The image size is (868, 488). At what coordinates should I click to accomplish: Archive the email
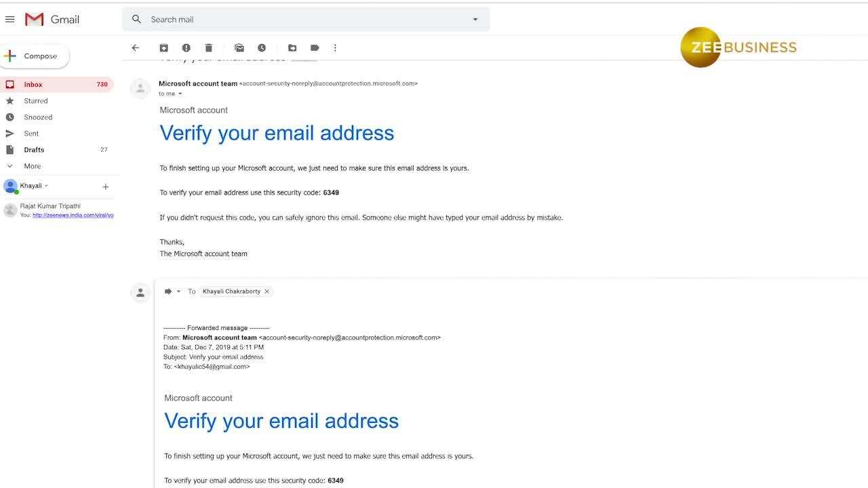click(163, 47)
